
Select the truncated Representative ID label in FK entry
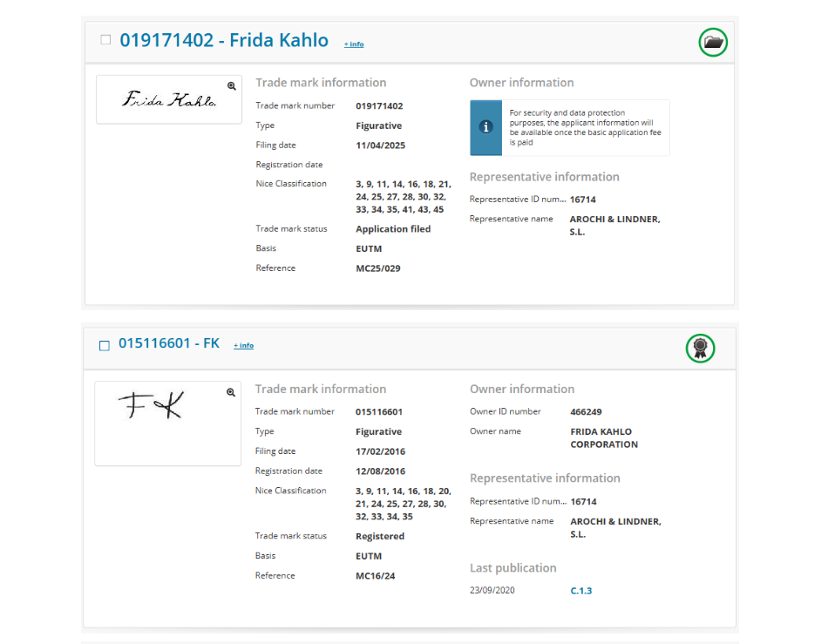[518, 501]
